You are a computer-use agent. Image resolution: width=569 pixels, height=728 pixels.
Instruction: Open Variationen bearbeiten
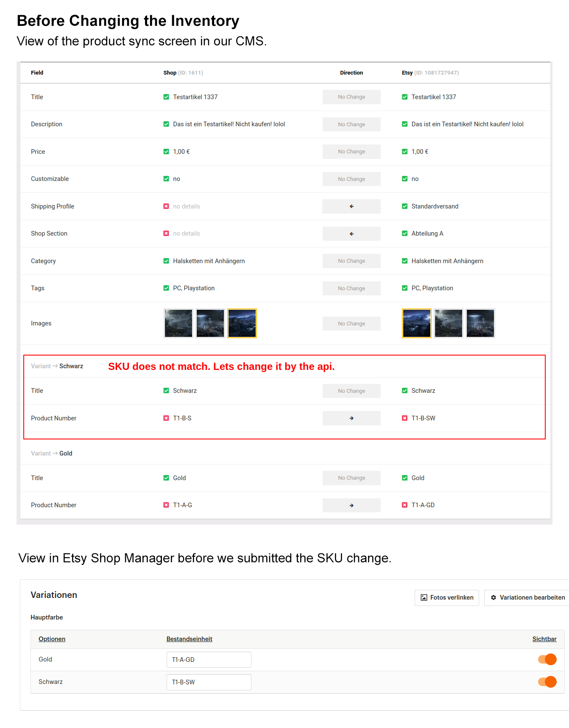pyautogui.click(x=527, y=597)
